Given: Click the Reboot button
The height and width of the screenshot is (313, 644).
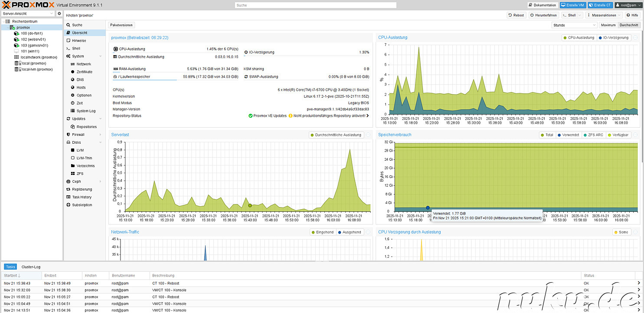Looking at the screenshot, I should [516, 15].
